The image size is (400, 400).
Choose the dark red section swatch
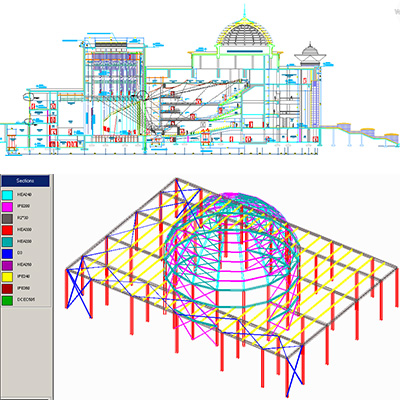(x=7, y=288)
